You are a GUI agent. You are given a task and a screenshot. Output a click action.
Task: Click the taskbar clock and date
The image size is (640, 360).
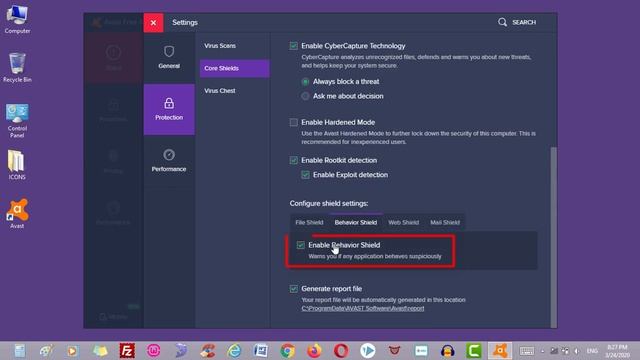pyautogui.click(x=617, y=351)
